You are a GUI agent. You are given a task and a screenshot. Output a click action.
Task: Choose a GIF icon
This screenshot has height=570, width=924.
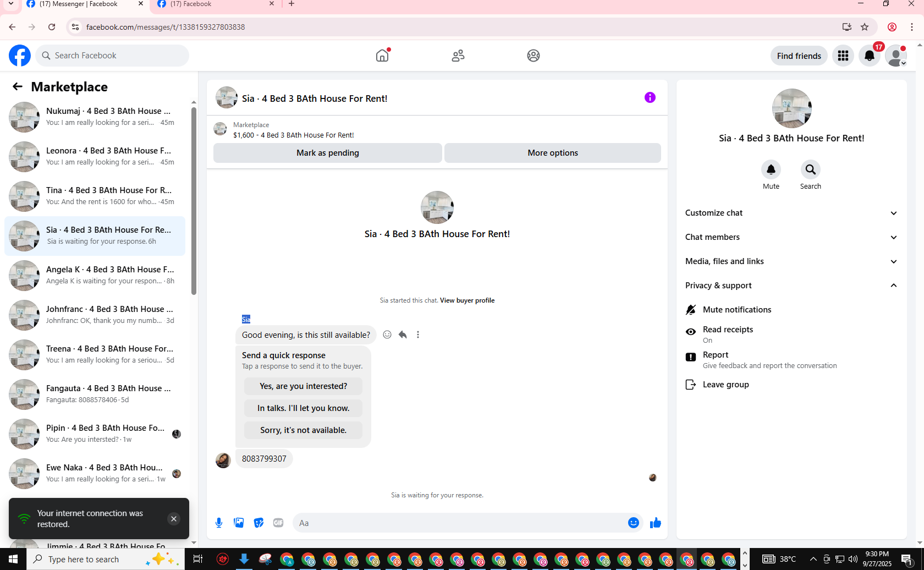click(278, 523)
